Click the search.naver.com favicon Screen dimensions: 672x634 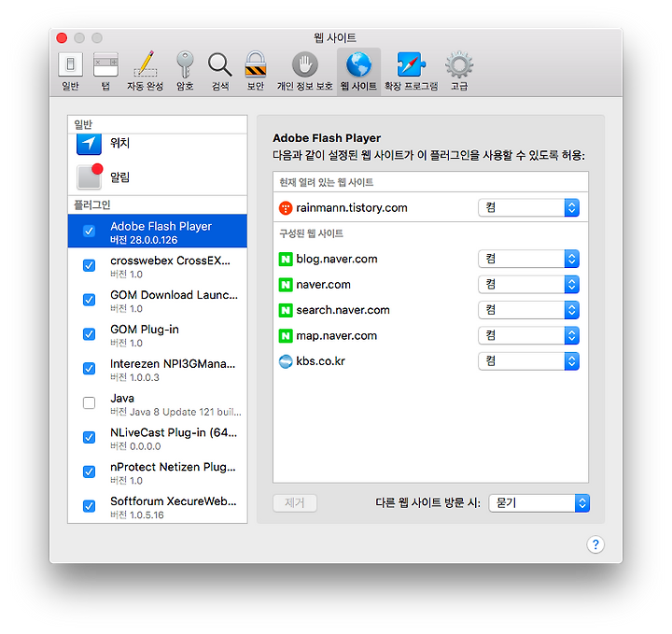pos(286,310)
